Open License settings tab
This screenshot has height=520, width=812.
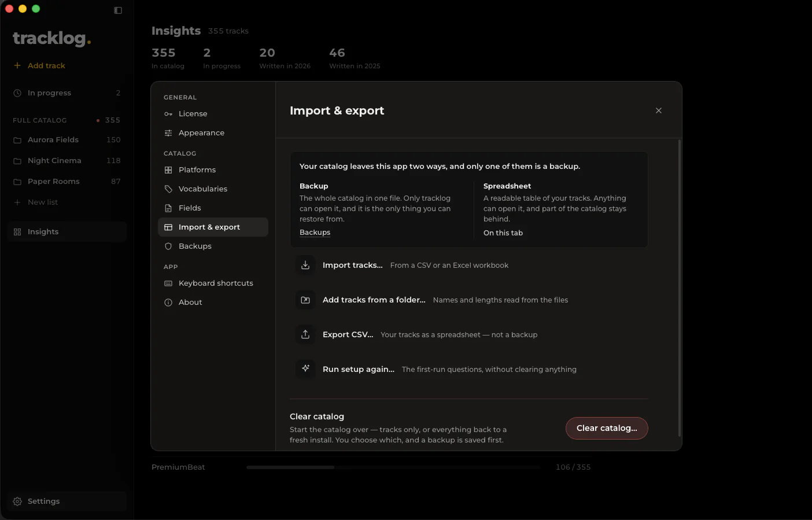pyautogui.click(x=213, y=114)
